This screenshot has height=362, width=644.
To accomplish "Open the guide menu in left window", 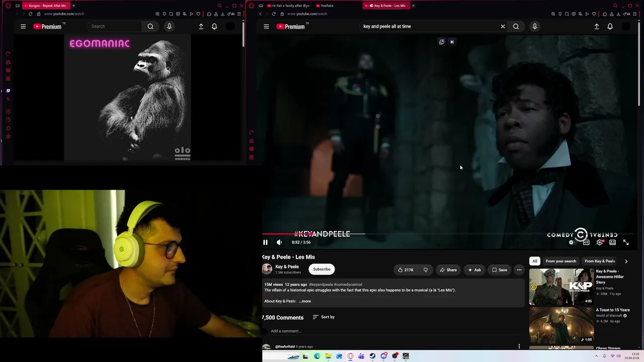I will pos(23,26).
